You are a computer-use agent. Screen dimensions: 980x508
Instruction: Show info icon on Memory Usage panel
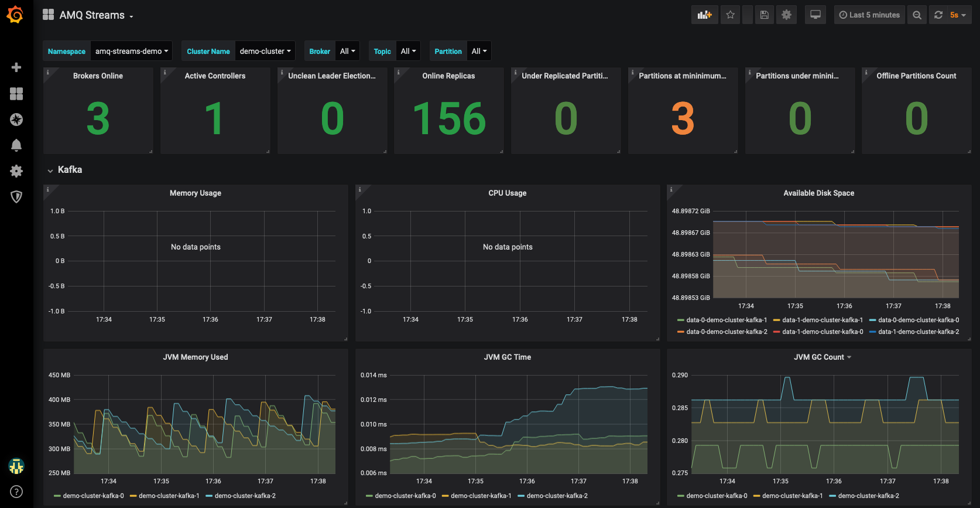click(x=48, y=190)
